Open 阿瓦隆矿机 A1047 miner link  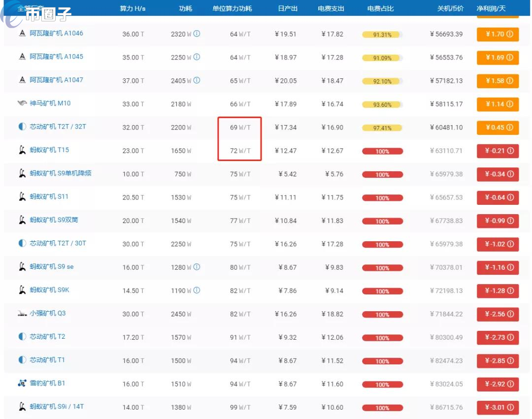[56, 80]
